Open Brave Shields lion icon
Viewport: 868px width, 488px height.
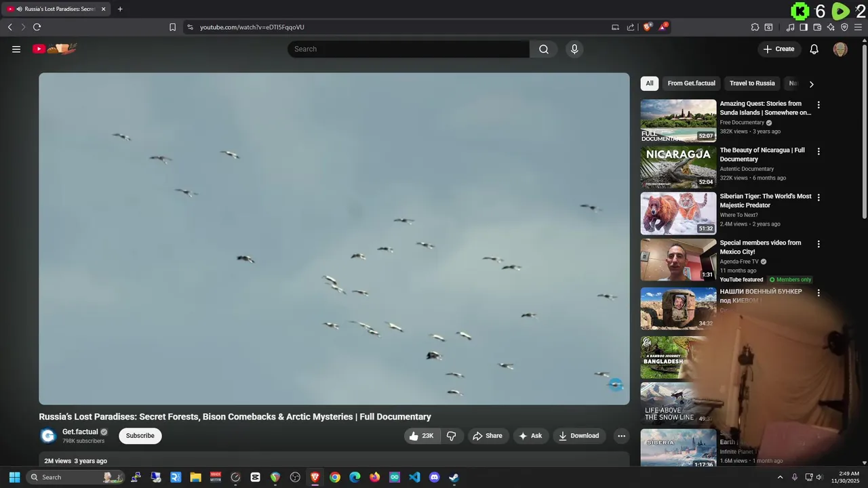pyautogui.click(x=648, y=27)
